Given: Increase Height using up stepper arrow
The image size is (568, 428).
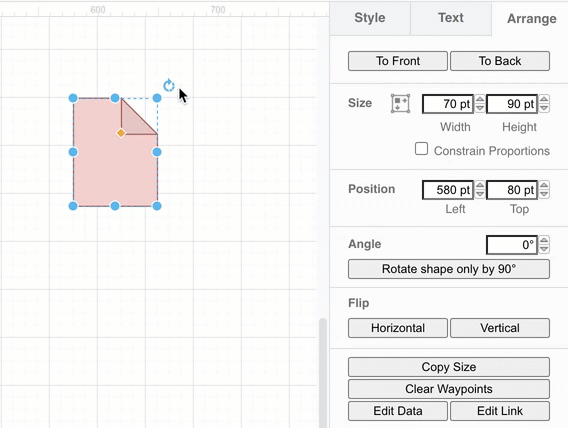Looking at the screenshot, I should click(544, 99).
